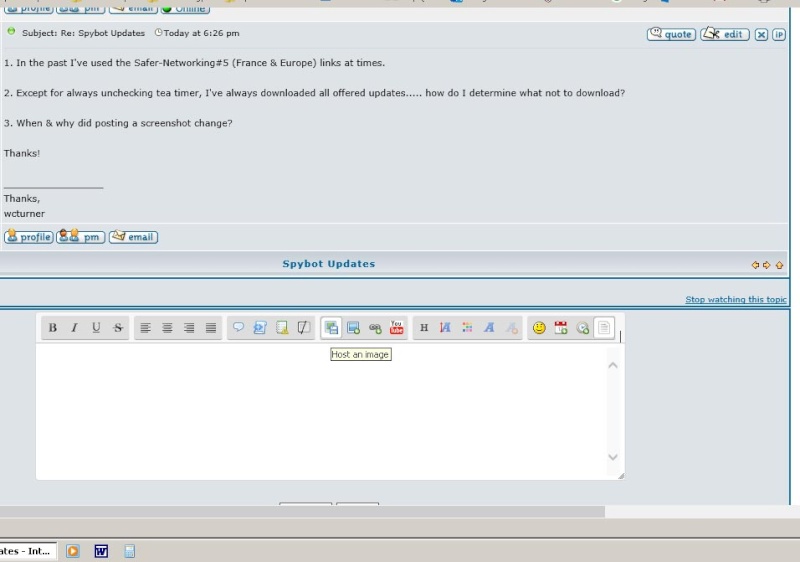Quote the Spybot Updates post
Image resolution: width=800 pixels, height=562 pixels.
(x=671, y=34)
